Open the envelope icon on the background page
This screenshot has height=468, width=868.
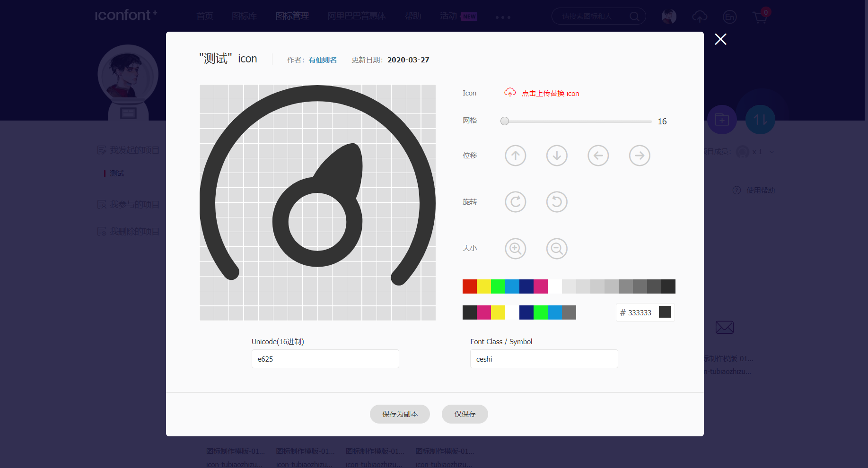click(724, 327)
